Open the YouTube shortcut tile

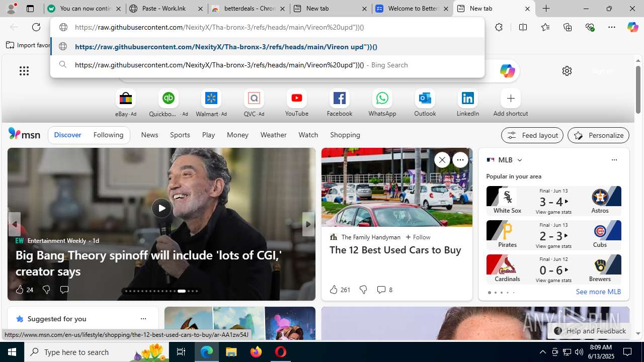pos(297,104)
